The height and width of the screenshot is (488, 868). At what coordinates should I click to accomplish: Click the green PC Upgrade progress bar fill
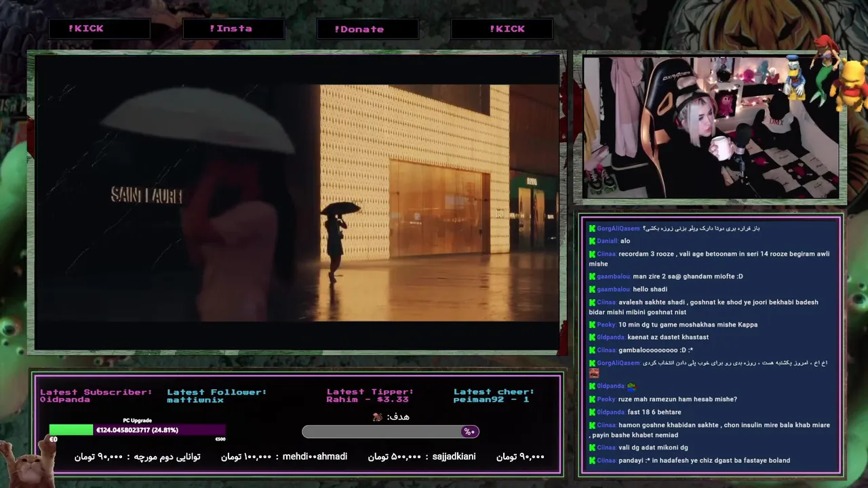tap(71, 430)
